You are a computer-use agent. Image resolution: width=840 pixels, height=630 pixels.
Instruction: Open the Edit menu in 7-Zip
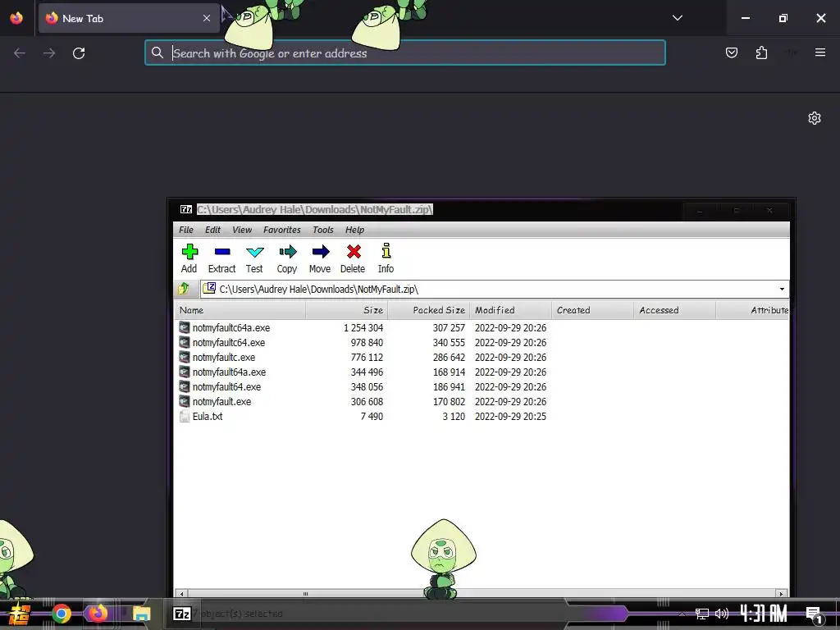212,230
